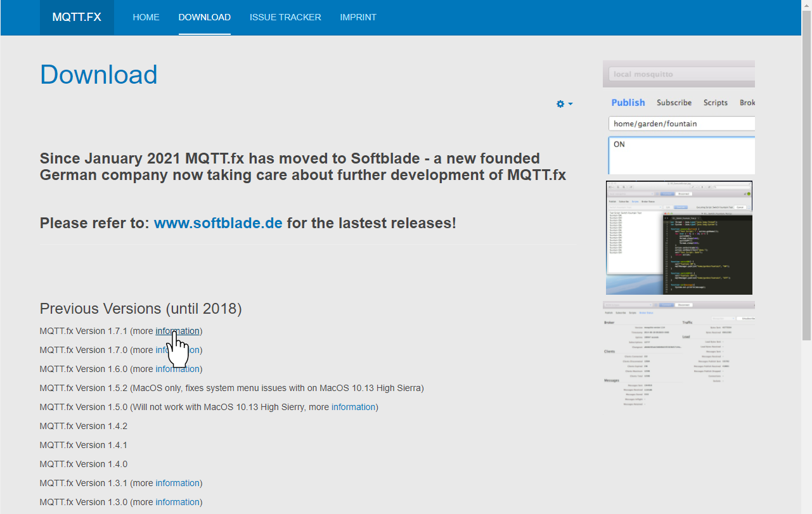Open the IMPRINT menu item
812x514 pixels.
pyautogui.click(x=358, y=18)
